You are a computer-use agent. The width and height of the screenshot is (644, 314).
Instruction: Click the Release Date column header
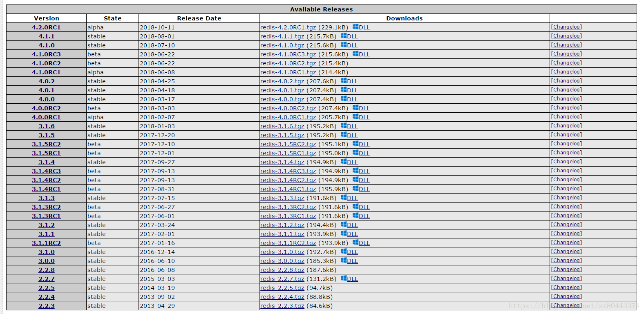(199, 18)
